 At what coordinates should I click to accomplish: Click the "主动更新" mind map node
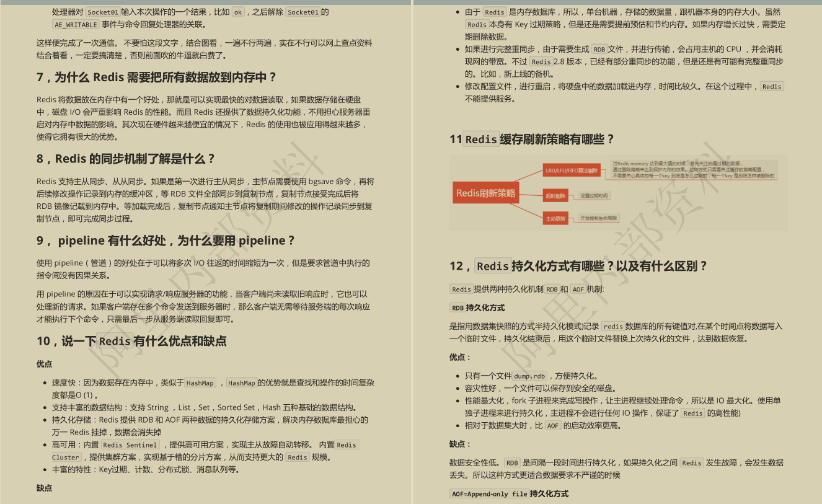pos(555,219)
